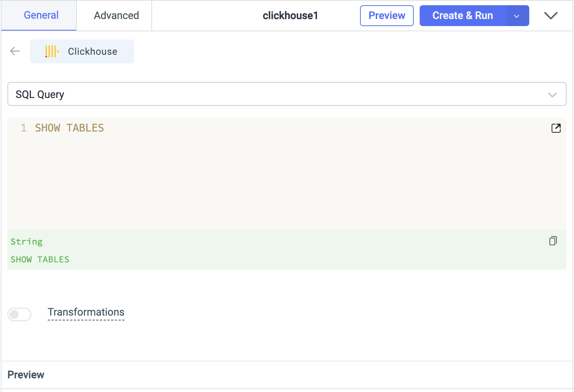Open the Create & Run dropdown arrow
574x392 pixels.
(517, 16)
